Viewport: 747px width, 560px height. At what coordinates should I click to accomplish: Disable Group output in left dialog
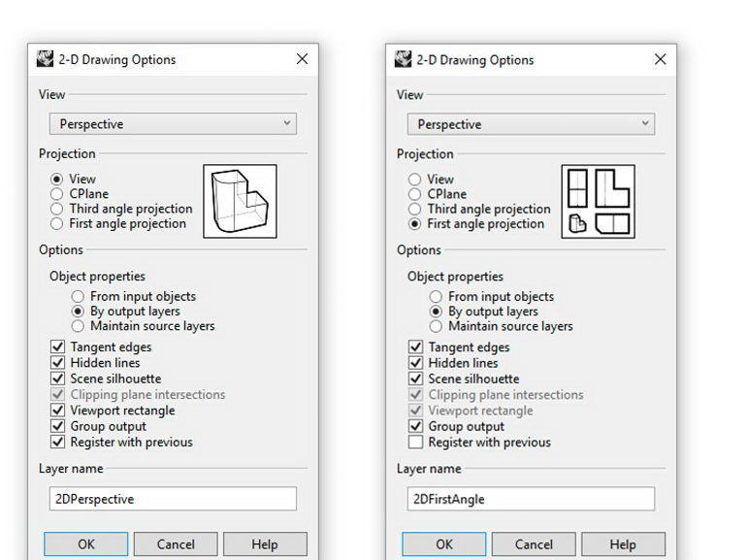tap(58, 426)
